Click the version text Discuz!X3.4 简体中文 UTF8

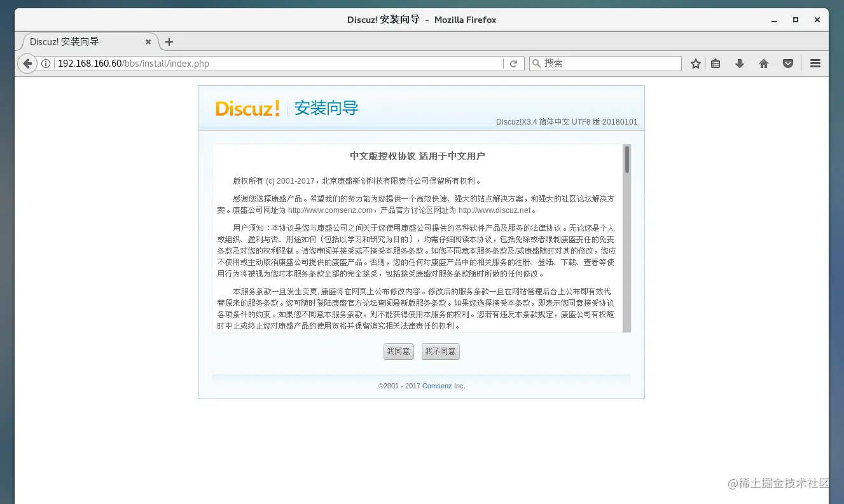(x=567, y=122)
